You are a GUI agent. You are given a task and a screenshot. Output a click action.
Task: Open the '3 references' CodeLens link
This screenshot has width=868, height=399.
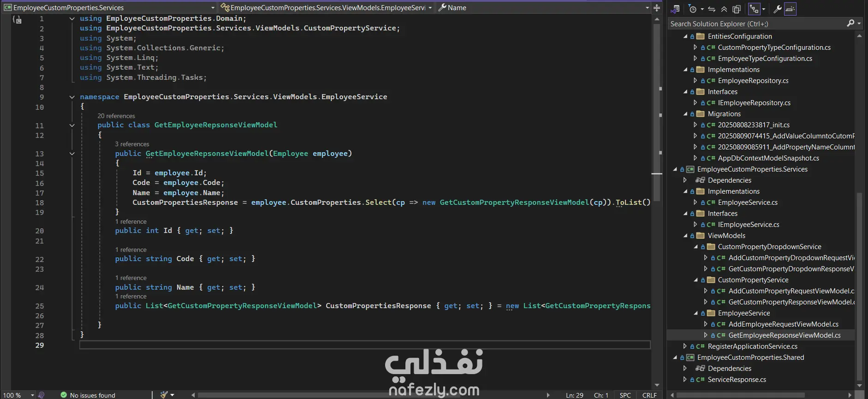(132, 144)
